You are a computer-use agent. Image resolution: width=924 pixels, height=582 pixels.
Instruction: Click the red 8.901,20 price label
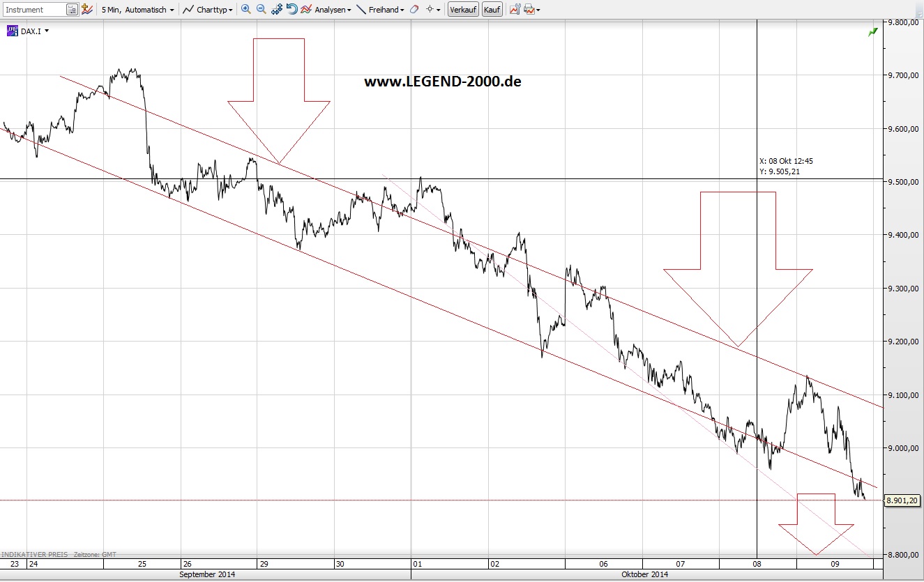click(x=904, y=500)
